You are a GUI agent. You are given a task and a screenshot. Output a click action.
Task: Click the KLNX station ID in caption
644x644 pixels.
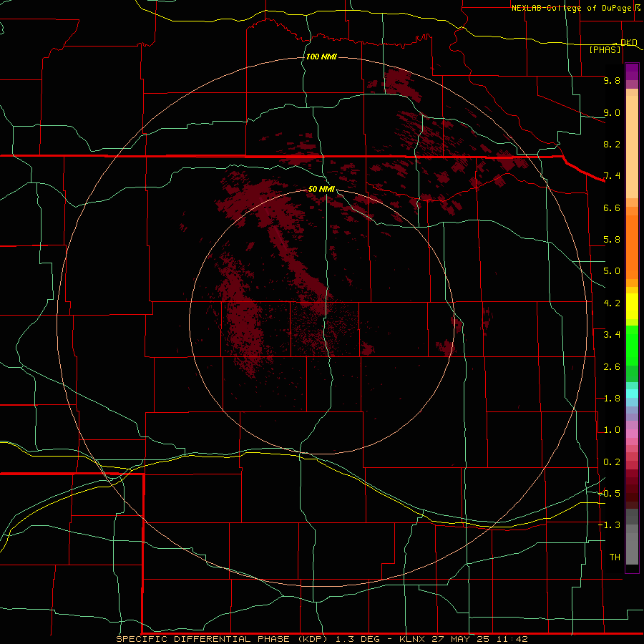pyautogui.click(x=413, y=639)
